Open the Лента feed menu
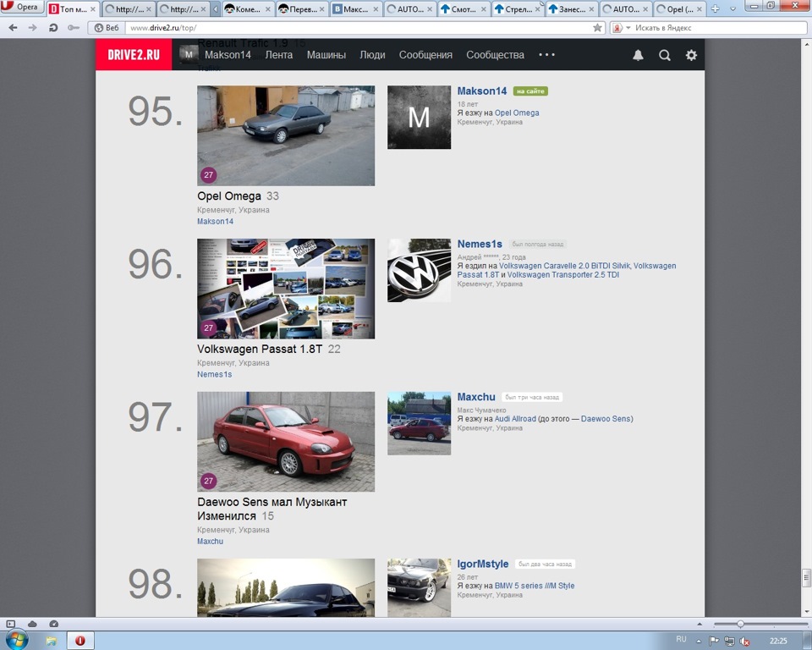The width and height of the screenshot is (812, 650). (x=278, y=54)
